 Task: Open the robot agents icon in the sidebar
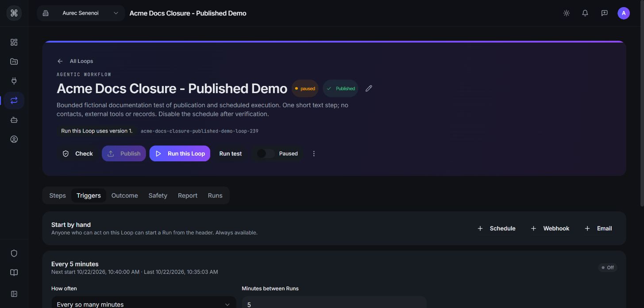tap(14, 120)
